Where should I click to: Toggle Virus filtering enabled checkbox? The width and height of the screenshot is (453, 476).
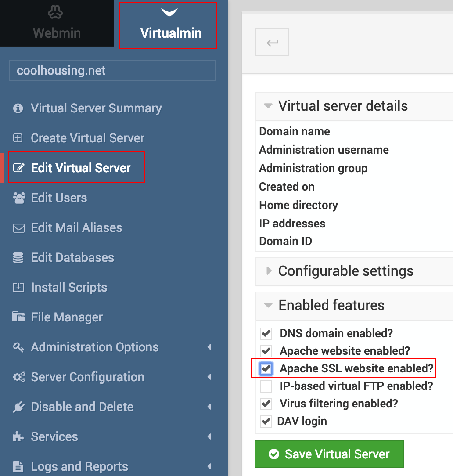tap(266, 404)
